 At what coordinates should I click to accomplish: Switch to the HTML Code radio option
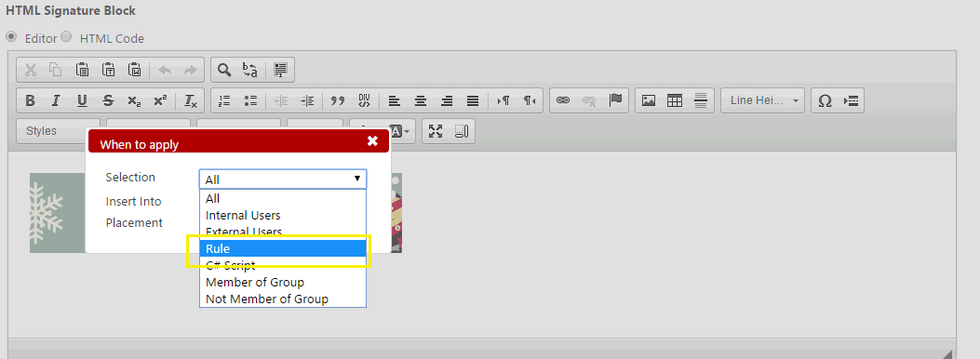coord(66,36)
